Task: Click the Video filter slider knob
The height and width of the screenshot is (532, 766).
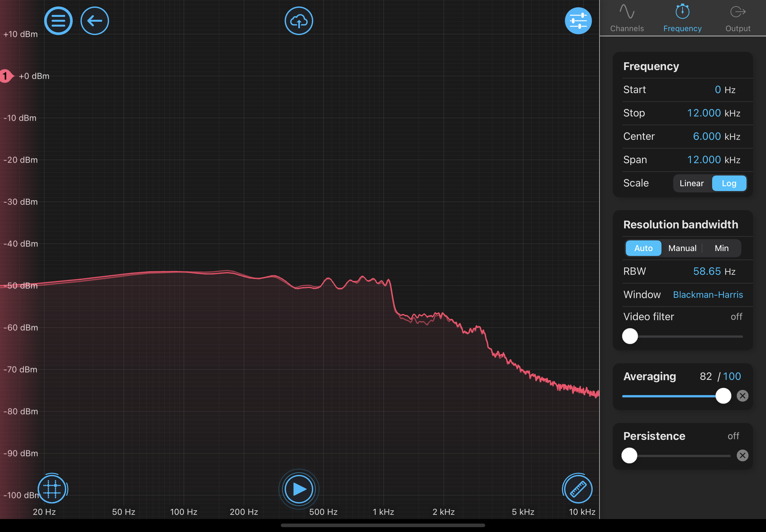Action: pyautogui.click(x=630, y=336)
